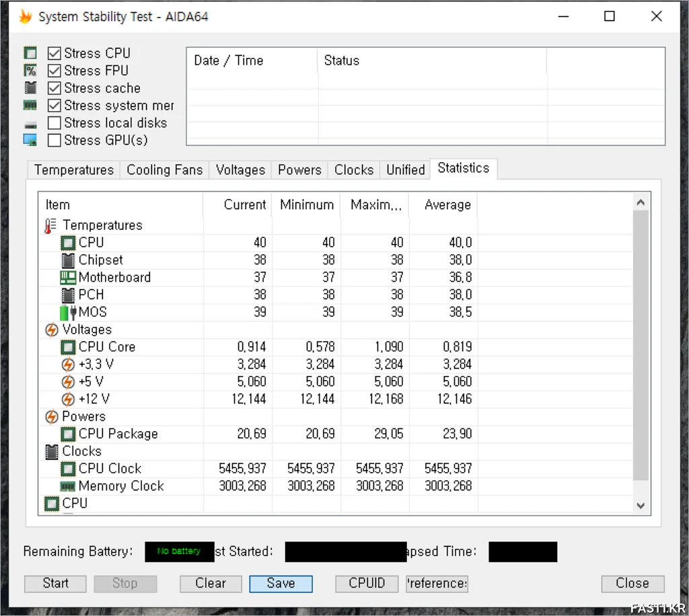Open the Clocks tab
Screen dimensions: 689x616
(354, 170)
